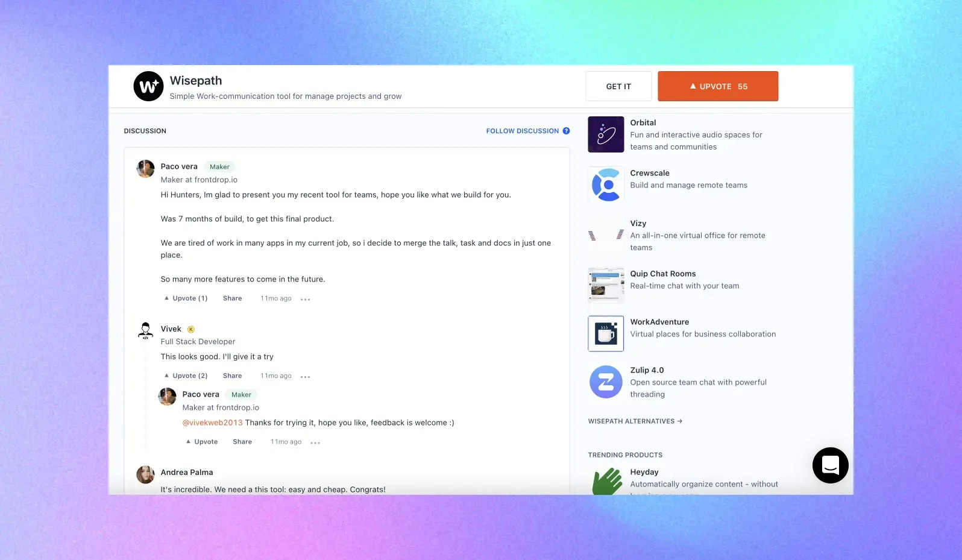Open the chat messenger launcher icon
Image resolution: width=962 pixels, height=560 pixels.
point(830,465)
